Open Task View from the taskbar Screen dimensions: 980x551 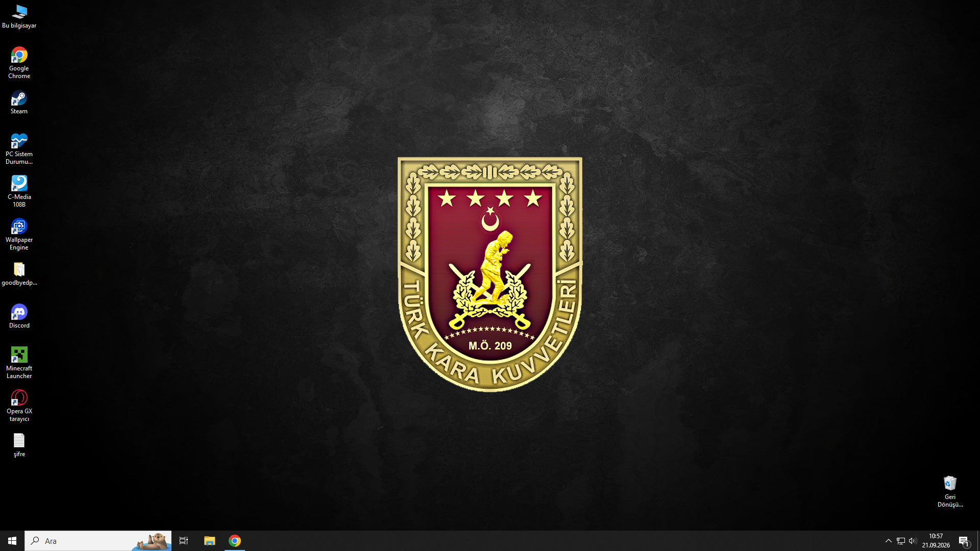click(184, 541)
